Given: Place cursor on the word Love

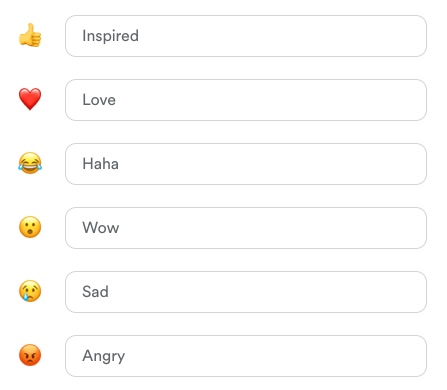Looking at the screenshot, I should tap(99, 100).
